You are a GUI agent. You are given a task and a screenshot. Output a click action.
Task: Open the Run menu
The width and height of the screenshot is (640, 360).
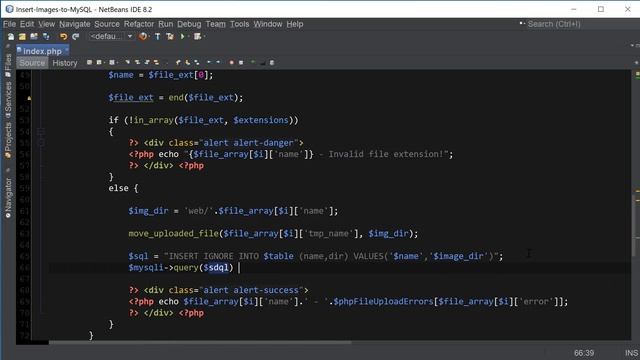165,24
